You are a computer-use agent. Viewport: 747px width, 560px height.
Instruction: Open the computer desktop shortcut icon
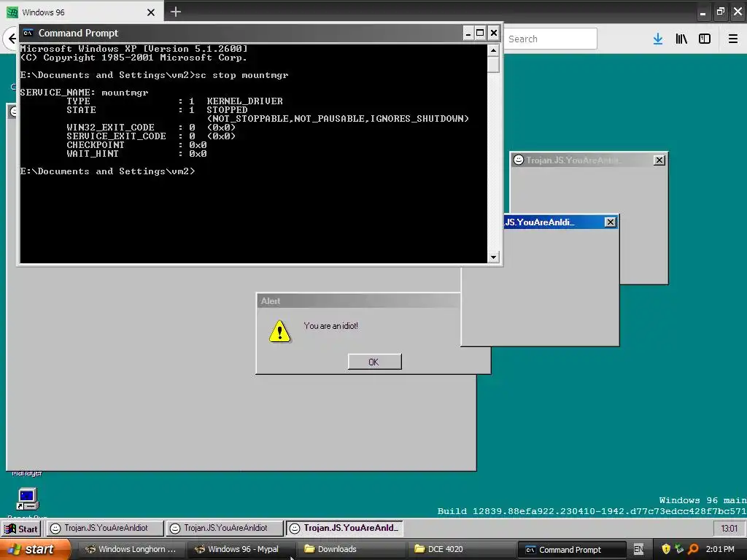click(x=27, y=499)
